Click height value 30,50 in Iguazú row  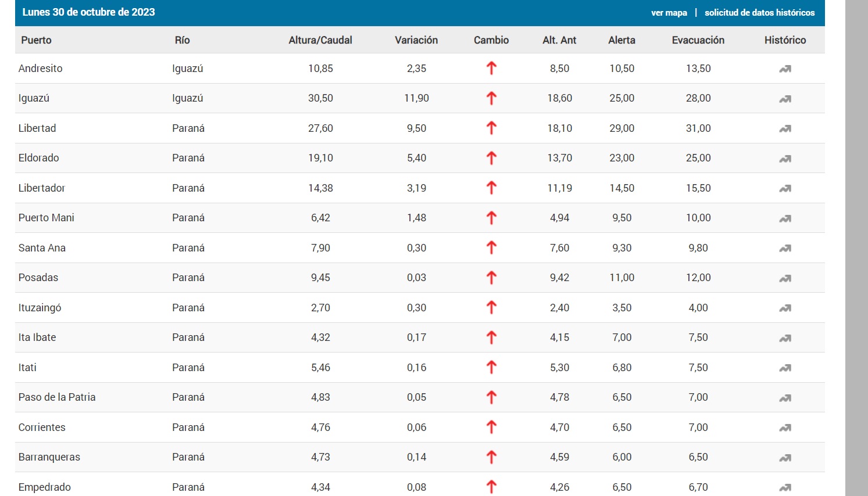coord(320,98)
